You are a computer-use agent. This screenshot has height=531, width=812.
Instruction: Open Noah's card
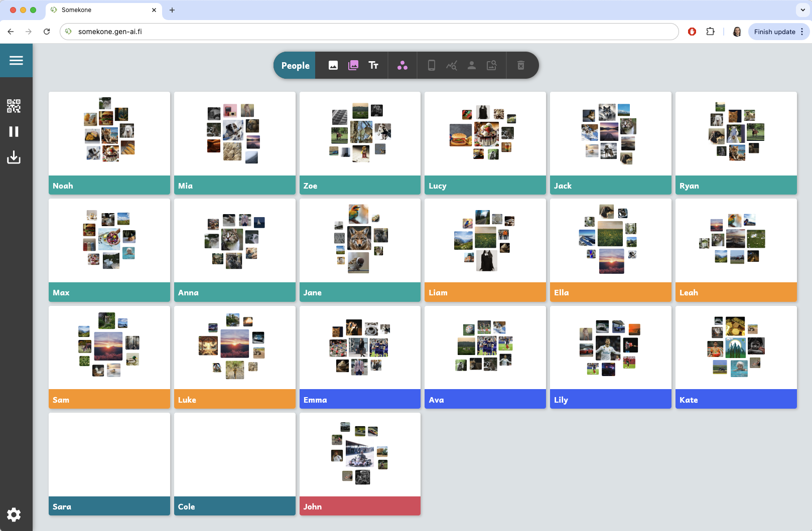pyautogui.click(x=109, y=143)
